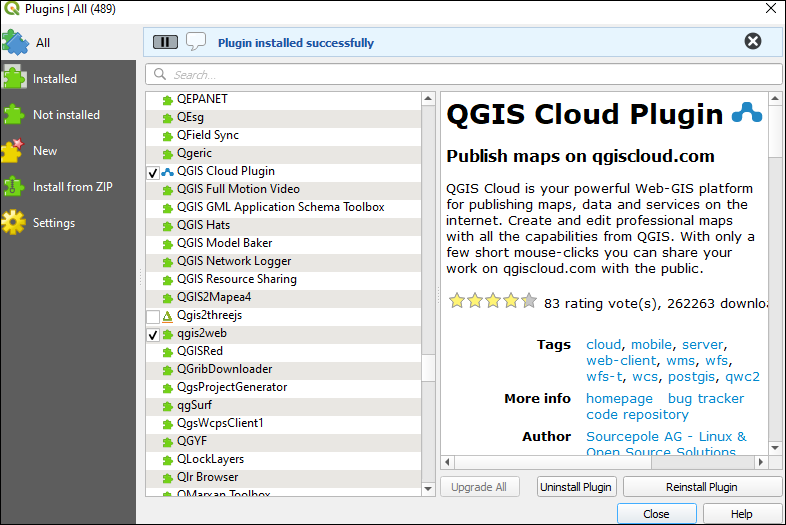Click the wms tag link
Screen dimensions: 786x525
coord(680,361)
